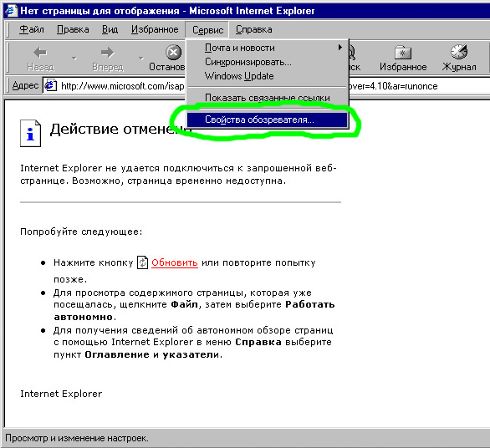
Task: Click the blue info page icon
Action: pyautogui.click(x=30, y=134)
